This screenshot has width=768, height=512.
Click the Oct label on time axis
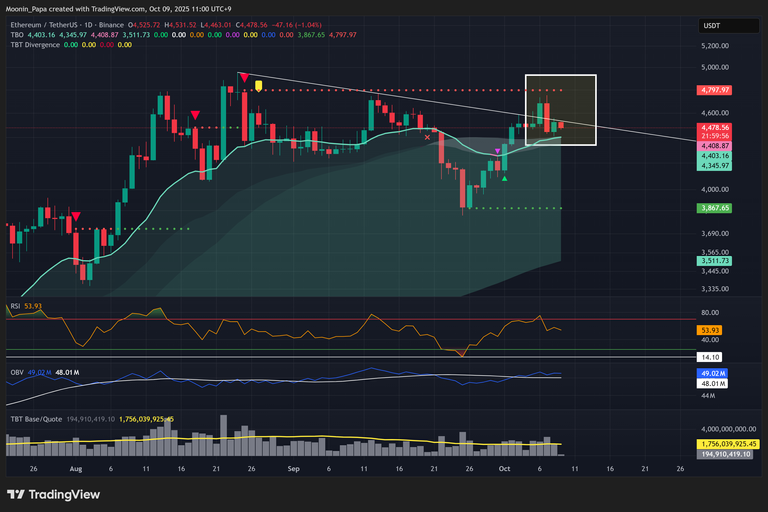point(504,468)
